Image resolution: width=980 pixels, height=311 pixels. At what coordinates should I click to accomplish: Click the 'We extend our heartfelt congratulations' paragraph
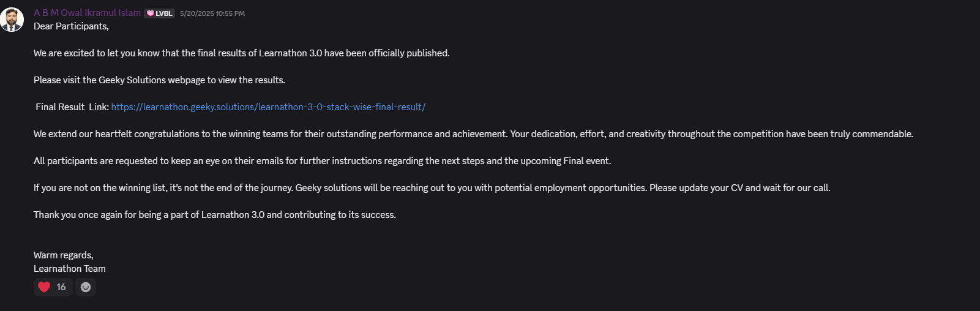click(473, 134)
